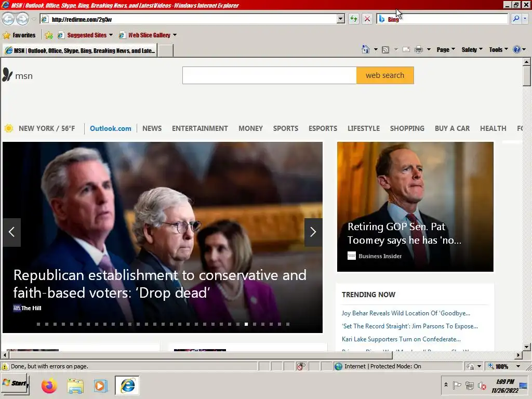This screenshot has width=532, height=399.
Task: Go to SPORTS section
Action: (286, 128)
